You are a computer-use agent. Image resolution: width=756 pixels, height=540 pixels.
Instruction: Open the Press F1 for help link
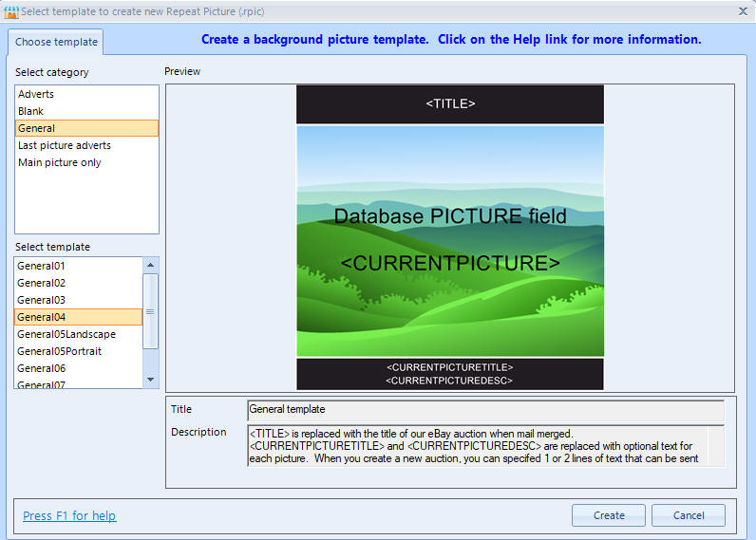(x=69, y=516)
